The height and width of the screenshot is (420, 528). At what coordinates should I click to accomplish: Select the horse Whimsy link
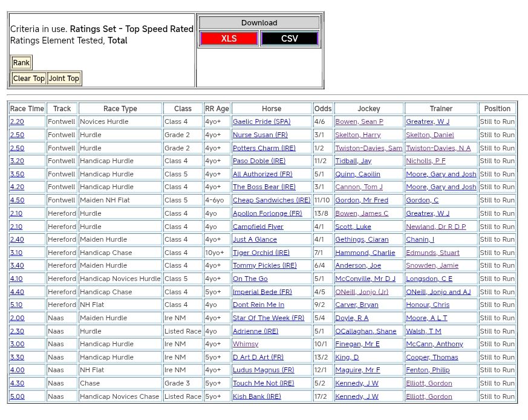[x=246, y=344]
